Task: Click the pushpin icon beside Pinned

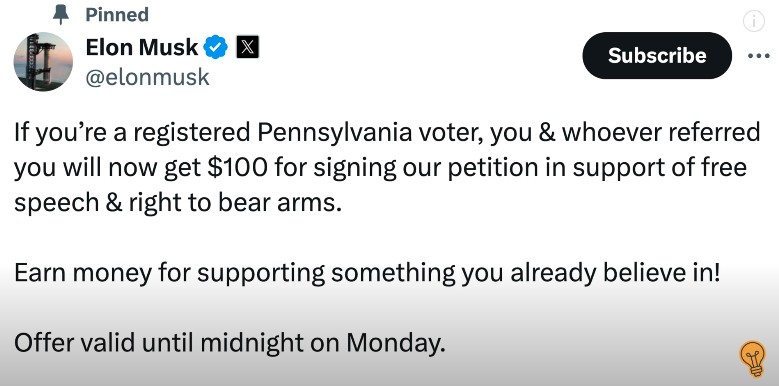Action: pyautogui.click(x=61, y=14)
